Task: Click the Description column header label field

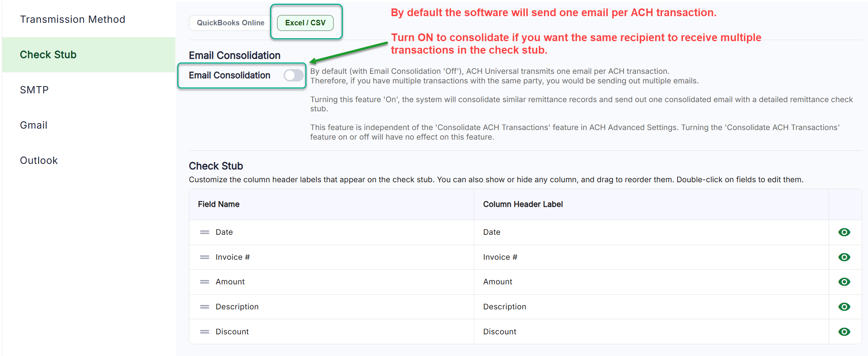Action: [505, 307]
